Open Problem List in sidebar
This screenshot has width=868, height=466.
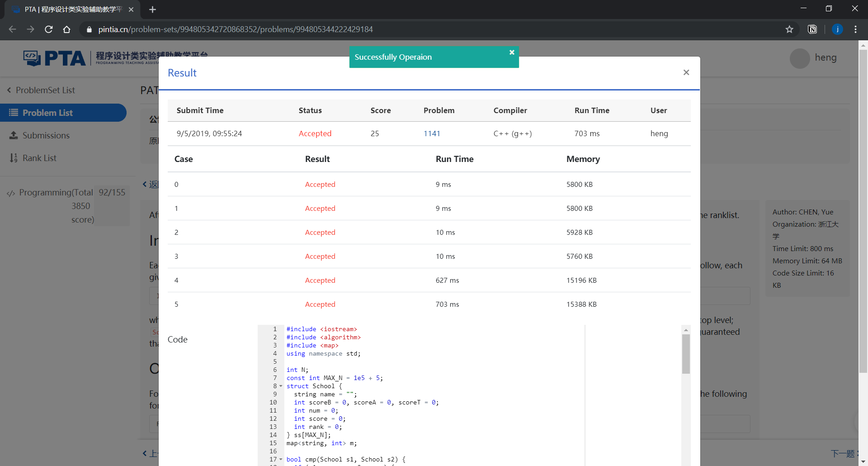tap(63, 113)
